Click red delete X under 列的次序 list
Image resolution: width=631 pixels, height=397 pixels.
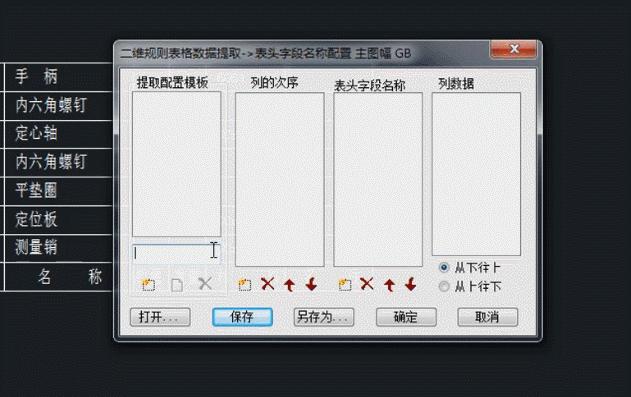pyautogui.click(x=267, y=284)
